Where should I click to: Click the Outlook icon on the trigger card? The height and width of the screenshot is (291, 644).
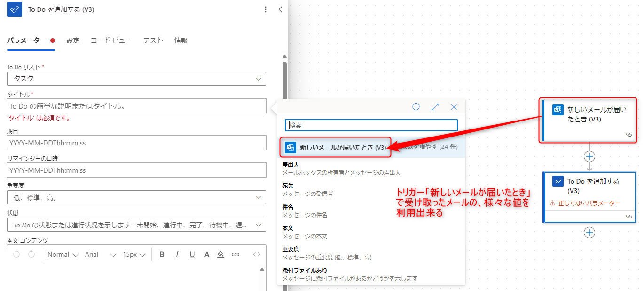(558, 110)
